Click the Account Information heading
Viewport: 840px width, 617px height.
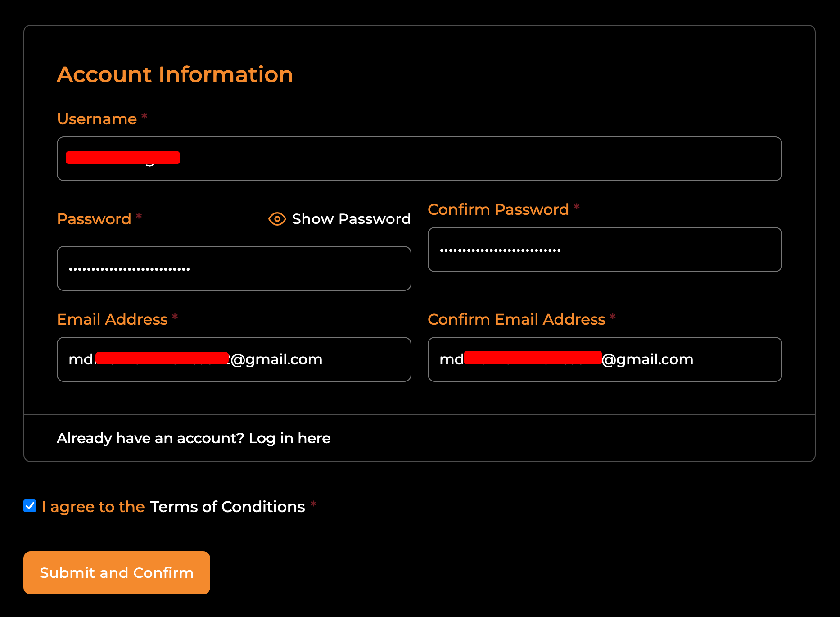[x=175, y=74]
